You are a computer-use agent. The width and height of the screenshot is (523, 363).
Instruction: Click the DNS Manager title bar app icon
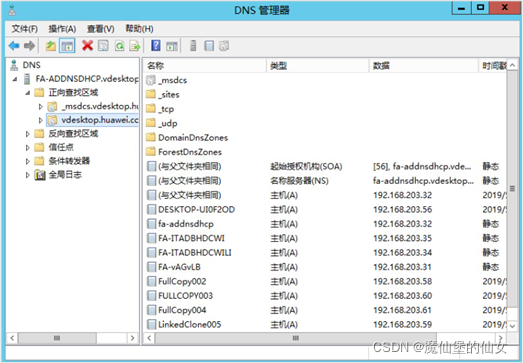tap(12, 10)
